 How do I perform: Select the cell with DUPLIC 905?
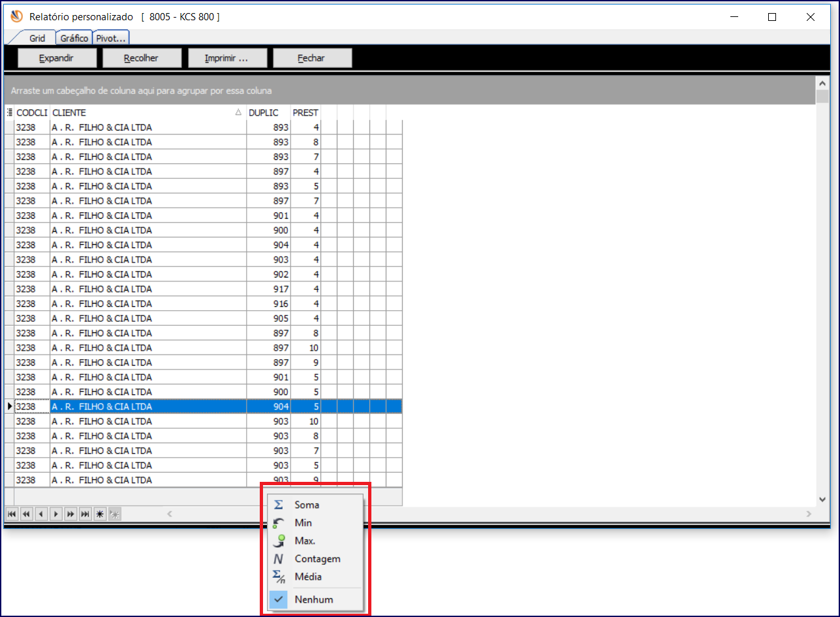pos(268,318)
